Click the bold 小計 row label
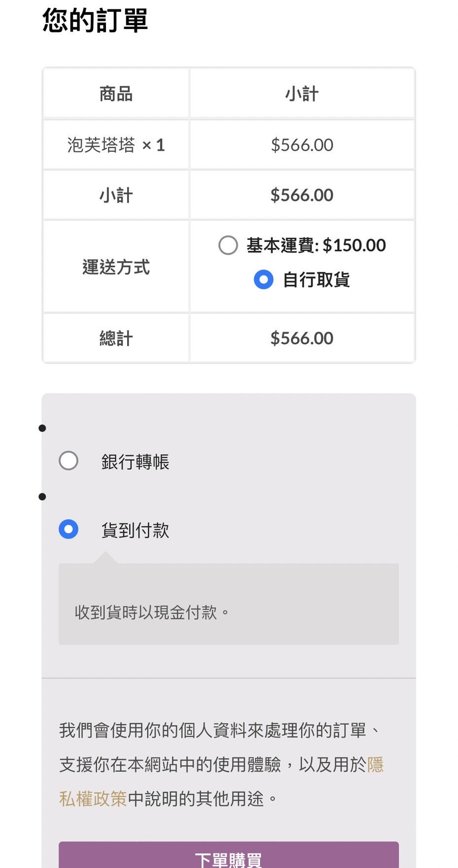The image size is (458, 868). (116, 196)
